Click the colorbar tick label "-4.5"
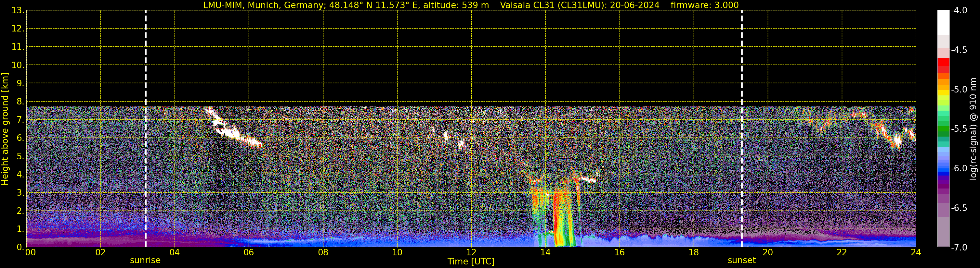This screenshot has height=268, width=980. [959, 50]
